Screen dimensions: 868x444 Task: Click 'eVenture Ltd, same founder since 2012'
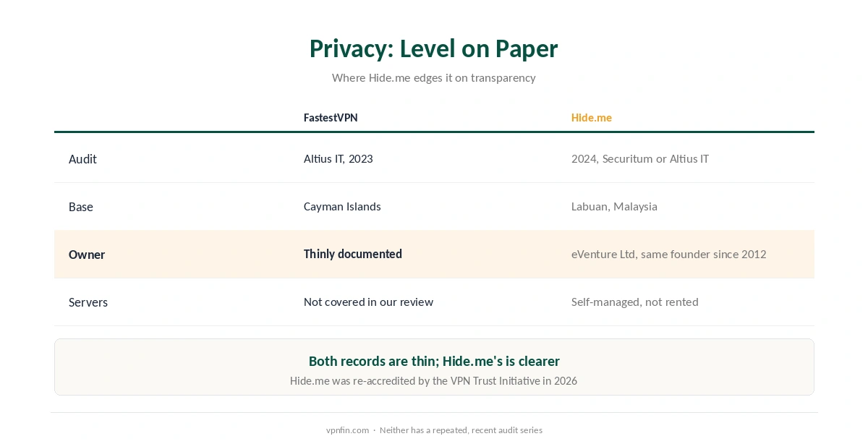pos(668,255)
